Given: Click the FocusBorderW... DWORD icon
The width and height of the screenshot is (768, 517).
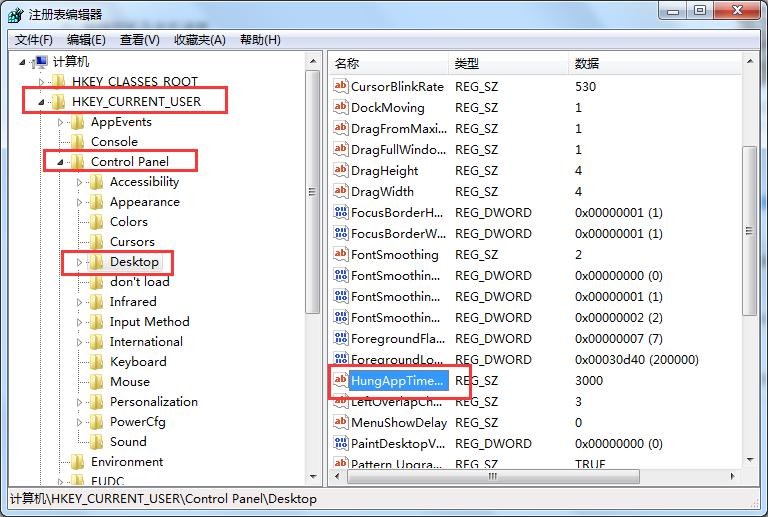Looking at the screenshot, I should tap(340, 234).
